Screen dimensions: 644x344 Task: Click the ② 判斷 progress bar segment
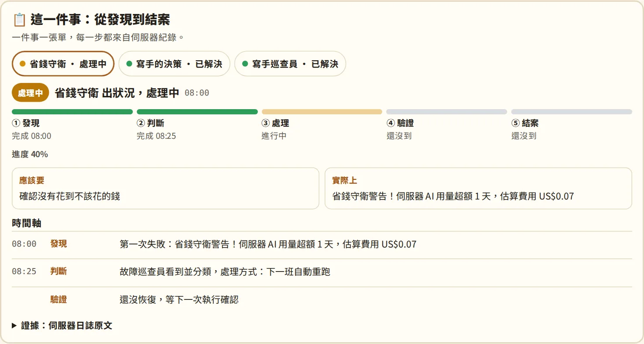coord(197,112)
